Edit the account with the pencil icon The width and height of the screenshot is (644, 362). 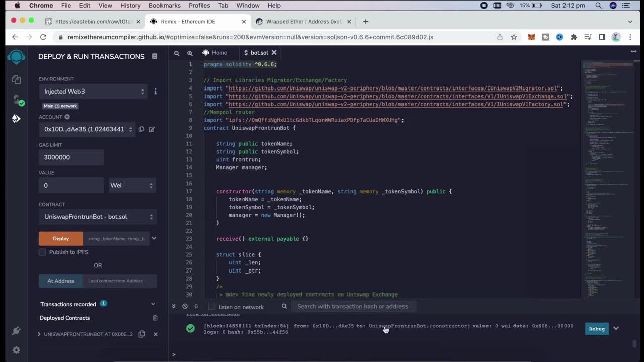(x=152, y=129)
